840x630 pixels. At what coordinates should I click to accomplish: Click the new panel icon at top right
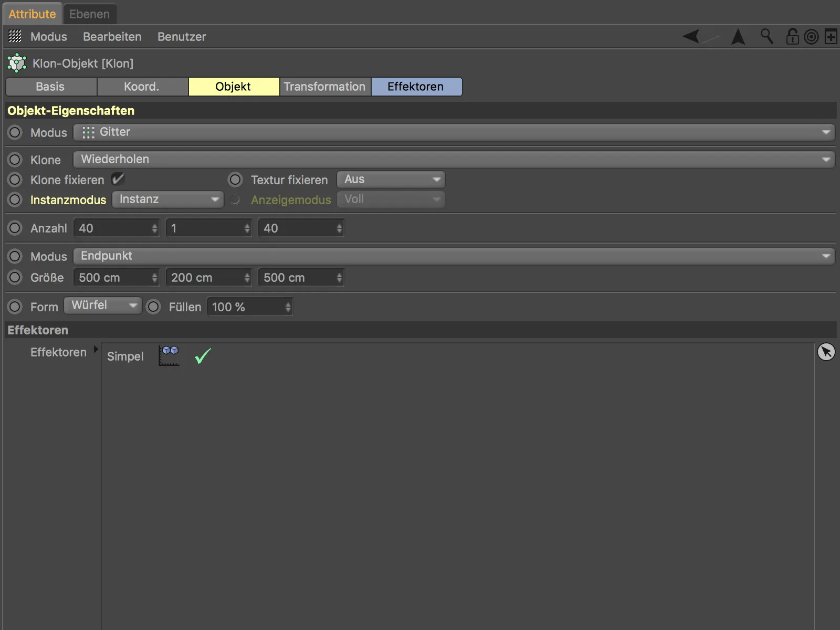click(830, 36)
